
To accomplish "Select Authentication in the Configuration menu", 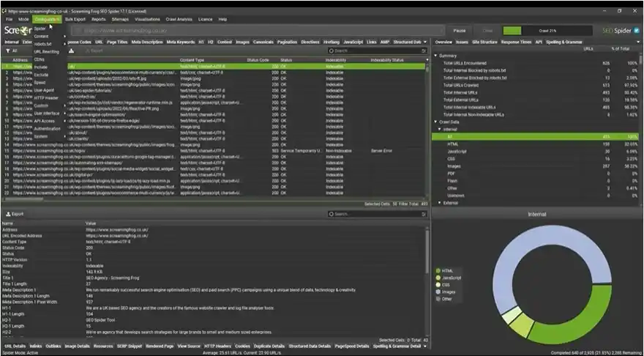I will (x=47, y=129).
